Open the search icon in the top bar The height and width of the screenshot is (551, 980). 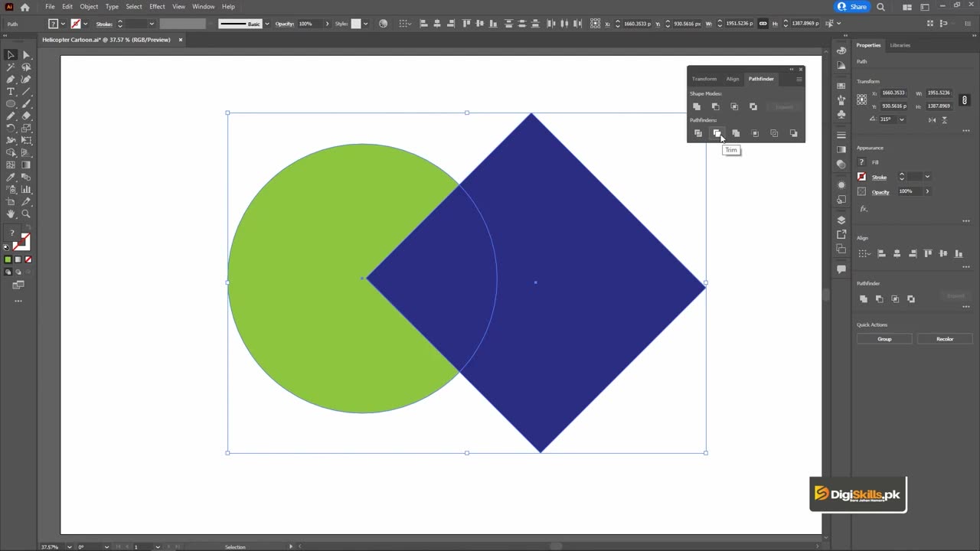click(880, 7)
